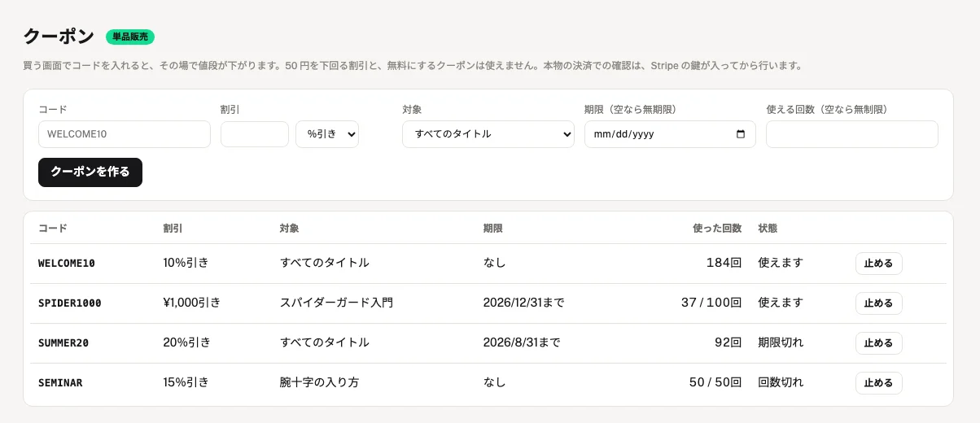Click the 15%引き discount cell
This screenshot has height=423, width=980.
[186, 382]
